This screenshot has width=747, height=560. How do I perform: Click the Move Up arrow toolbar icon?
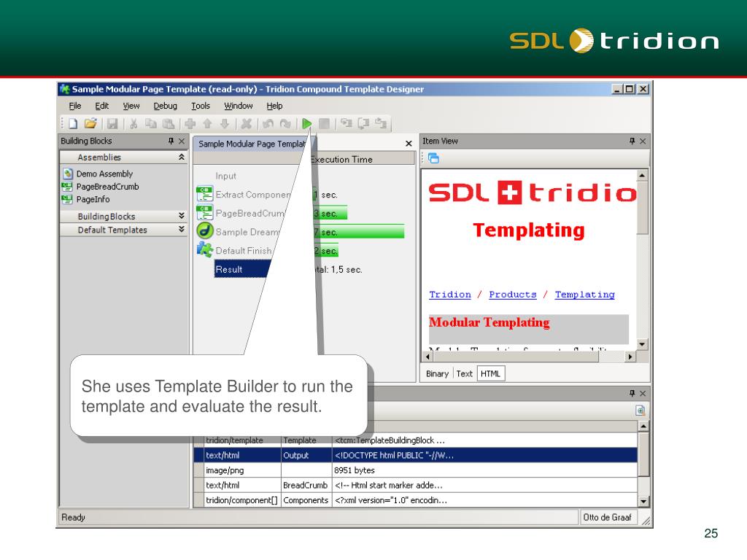[207, 124]
